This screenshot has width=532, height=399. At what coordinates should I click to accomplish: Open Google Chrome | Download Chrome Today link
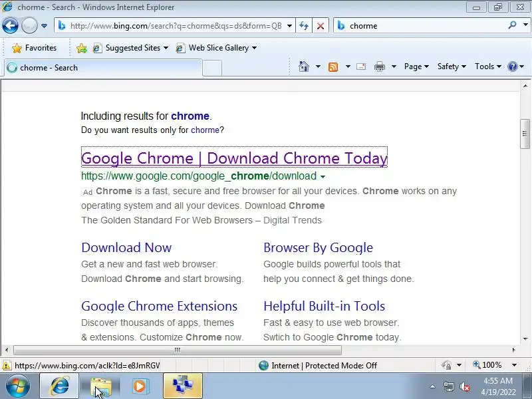pyautogui.click(x=234, y=158)
